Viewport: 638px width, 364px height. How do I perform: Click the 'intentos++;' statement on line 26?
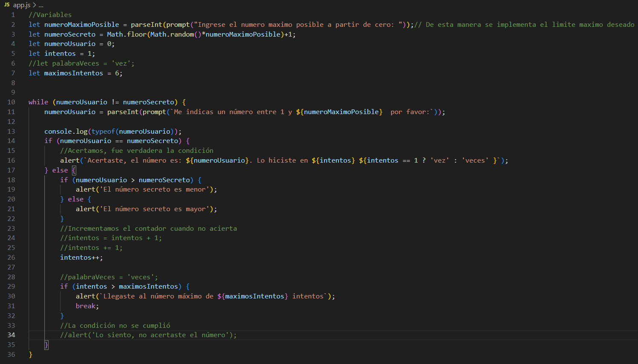tap(81, 258)
